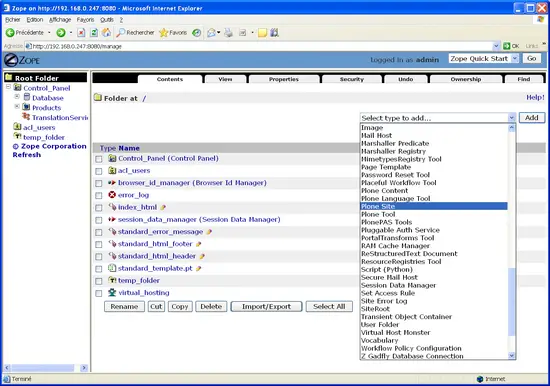This screenshot has height=386, width=550.
Task: Click the Select All button
Action: click(329, 307)
